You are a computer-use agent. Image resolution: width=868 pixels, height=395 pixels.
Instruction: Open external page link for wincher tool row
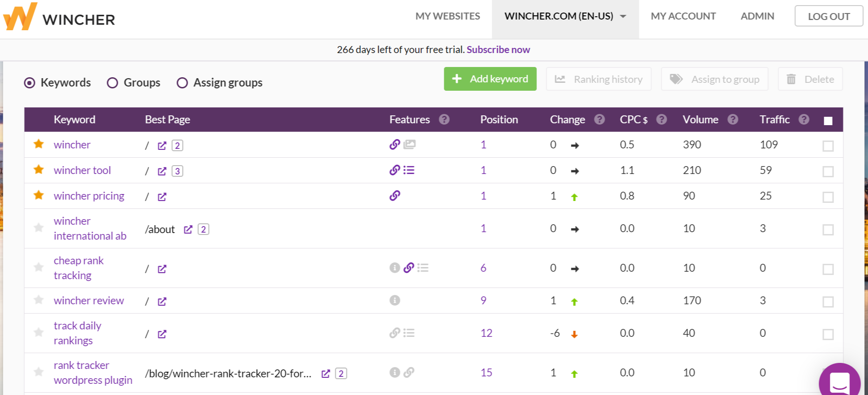(162, 171)
